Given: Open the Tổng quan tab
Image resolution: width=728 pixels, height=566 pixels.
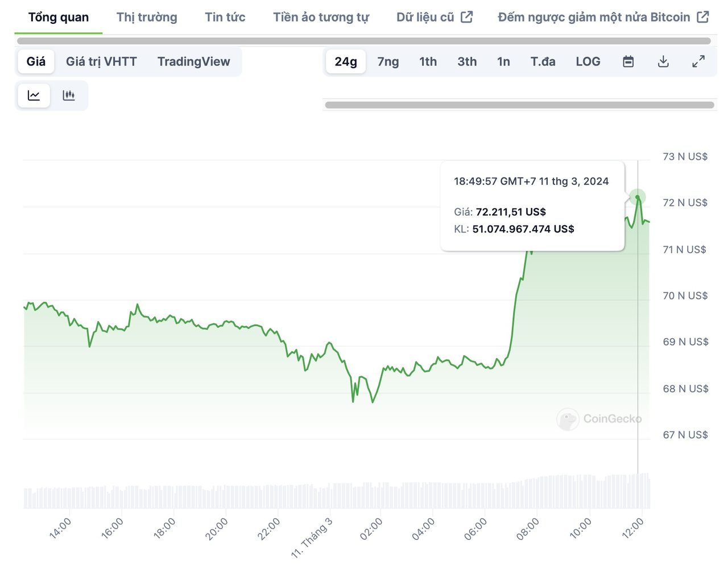Looking at the screenshot, I should (59, 17).
